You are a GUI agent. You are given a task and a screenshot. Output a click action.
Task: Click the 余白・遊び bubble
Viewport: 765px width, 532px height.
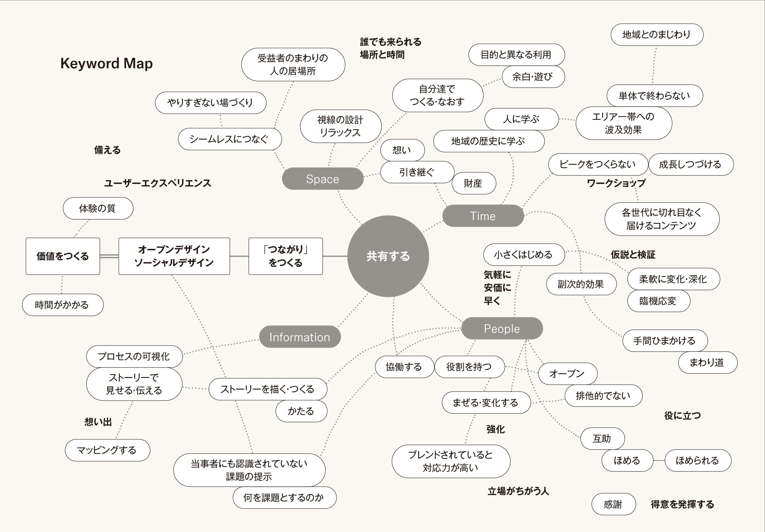pyautogui.click(x=533, y=77)
